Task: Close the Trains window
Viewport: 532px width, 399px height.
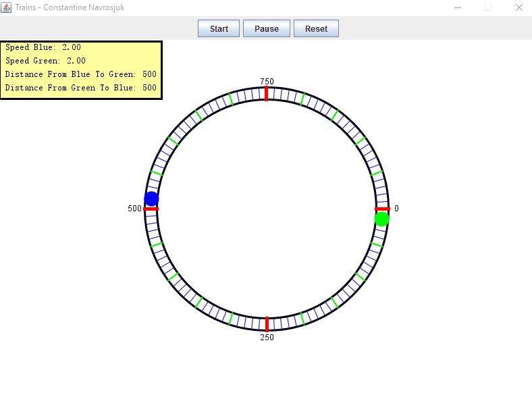Action: pos(518,7)
